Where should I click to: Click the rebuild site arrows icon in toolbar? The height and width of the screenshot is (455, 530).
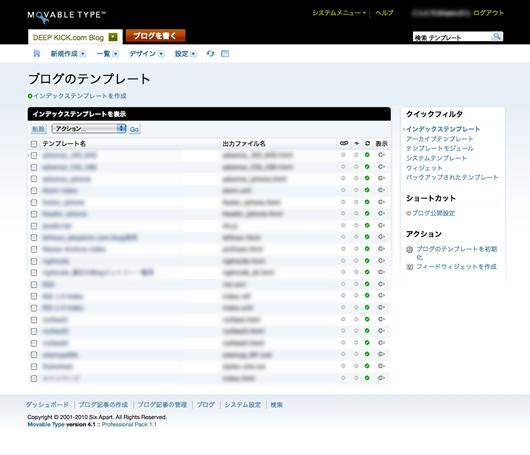pyautogui.click(x=210, y=53)
